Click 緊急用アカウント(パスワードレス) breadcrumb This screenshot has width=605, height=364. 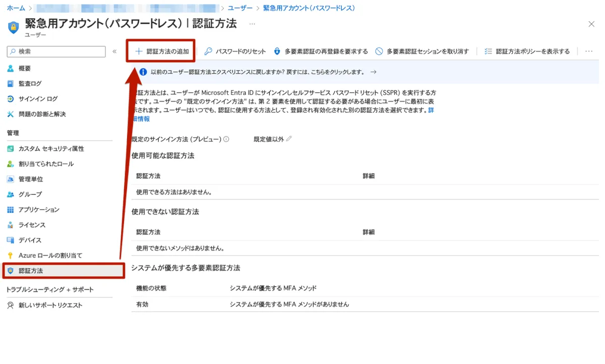click(309, 8)
